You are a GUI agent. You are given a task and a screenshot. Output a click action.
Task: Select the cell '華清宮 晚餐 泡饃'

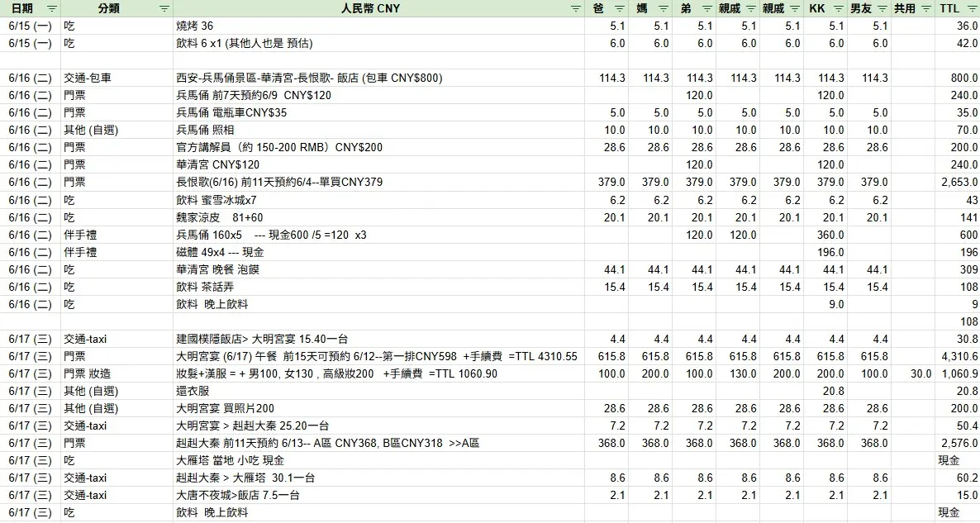[378, 269]
